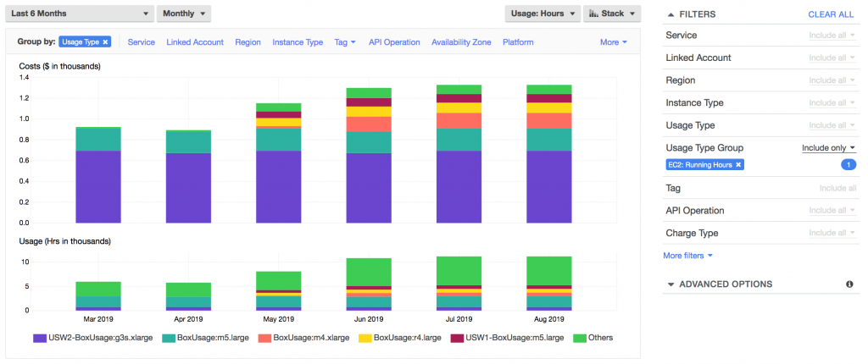
Task: Toggle the Others legend series
Action: [x=593, y=338]
